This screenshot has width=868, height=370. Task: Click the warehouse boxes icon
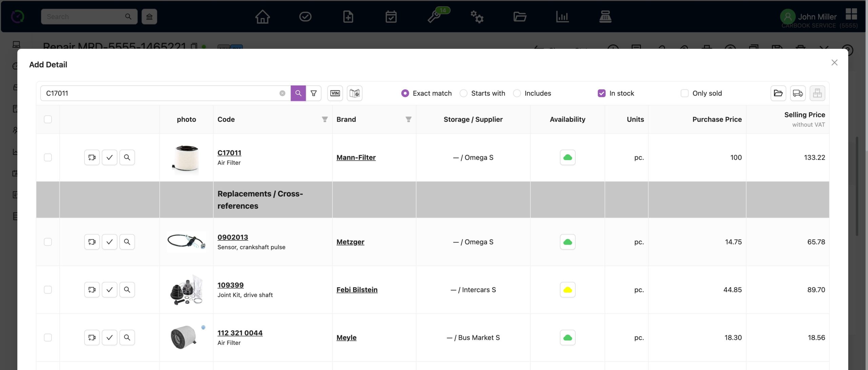(817, 93)
